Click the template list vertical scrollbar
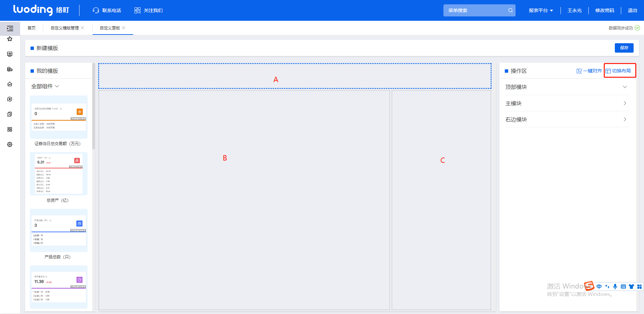 pyautogui.click(x=94, y=107)
